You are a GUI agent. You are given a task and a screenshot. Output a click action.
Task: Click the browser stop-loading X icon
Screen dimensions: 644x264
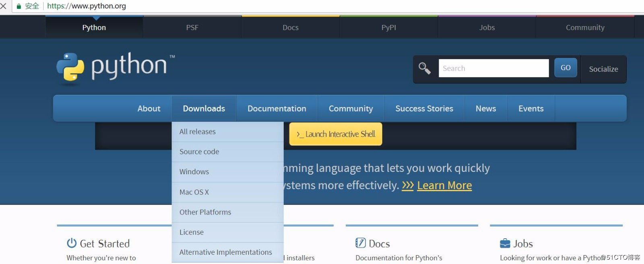[x=4, y=6]
